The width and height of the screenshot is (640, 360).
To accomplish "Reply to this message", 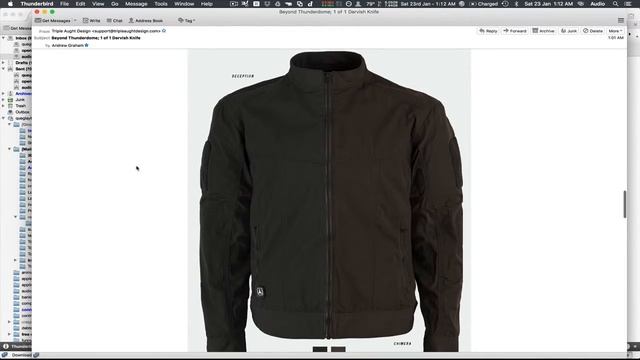I will click(x=488, y=31).
